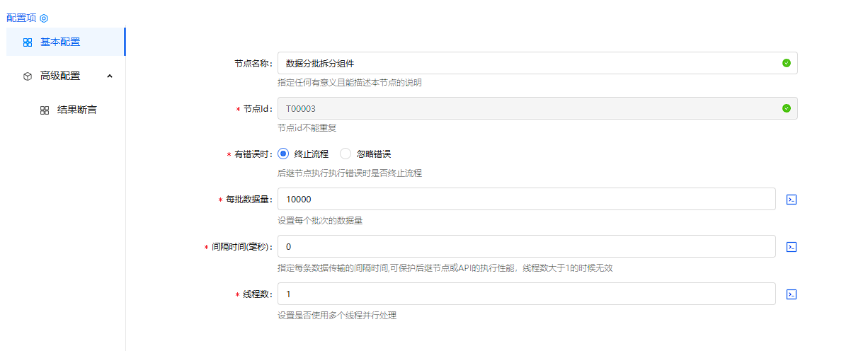The width and height of the screenshot is (868, 351).
Task: Click the 配置项 header link
Action: [x=21, y=18]
